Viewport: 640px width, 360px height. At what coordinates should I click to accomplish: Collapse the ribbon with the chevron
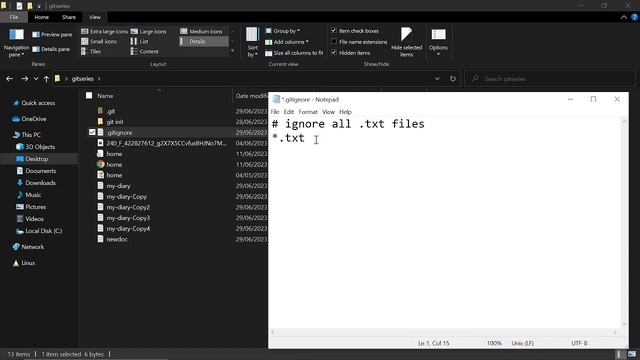click(623, 17)
